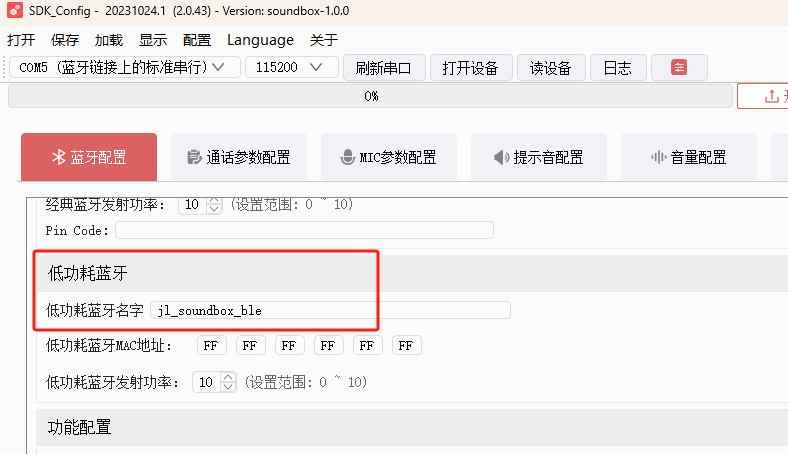Click the 低功耗蓝牙MAC地址 label
788x454 pixels.
point(109,345)
